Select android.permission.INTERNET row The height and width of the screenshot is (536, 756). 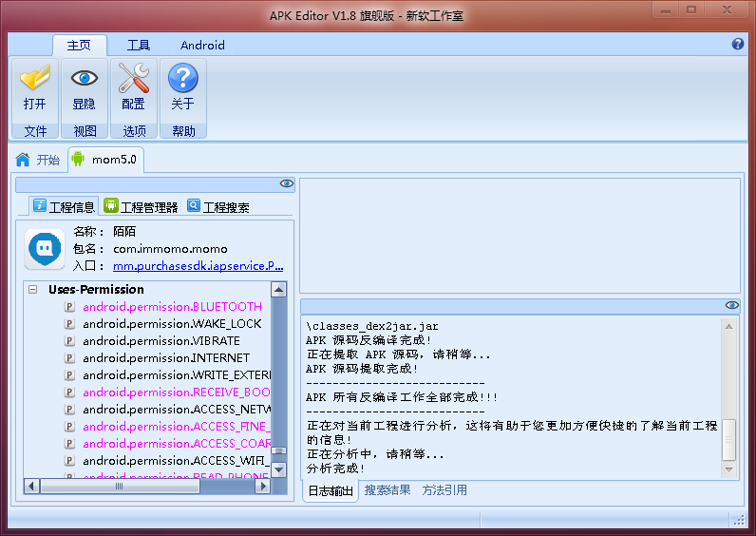pyautogui.click(x=166, y=358)
